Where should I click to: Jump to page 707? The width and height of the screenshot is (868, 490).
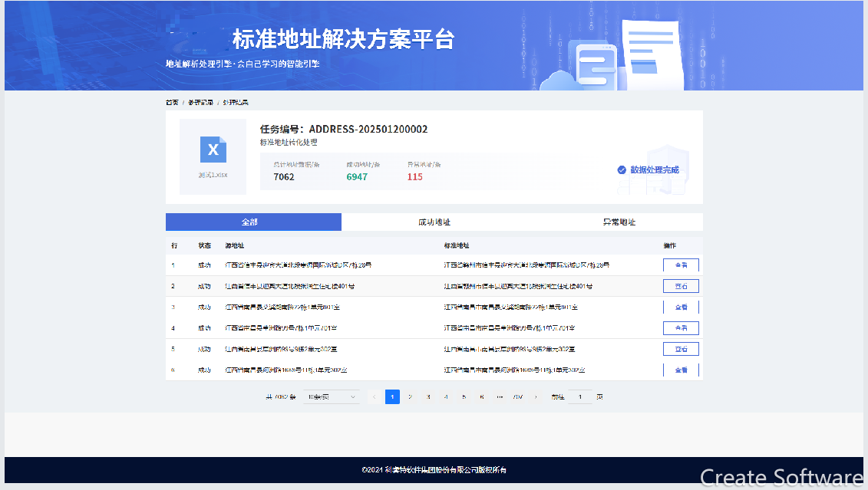tap(517, 396)
